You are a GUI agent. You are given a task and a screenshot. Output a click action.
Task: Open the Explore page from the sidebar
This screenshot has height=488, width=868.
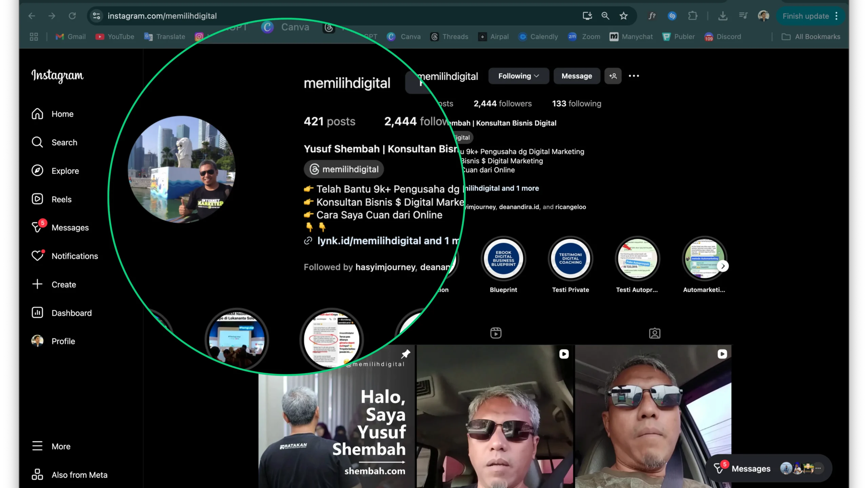point(55,171)
